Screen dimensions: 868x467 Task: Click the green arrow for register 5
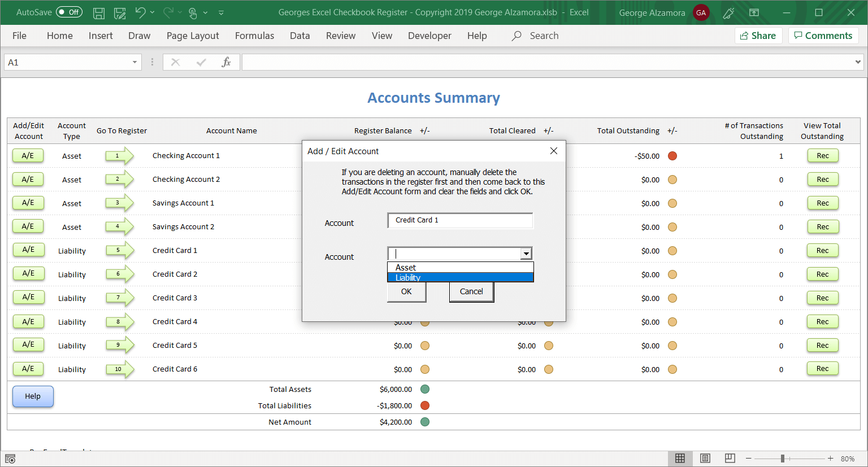coord(119,250)
